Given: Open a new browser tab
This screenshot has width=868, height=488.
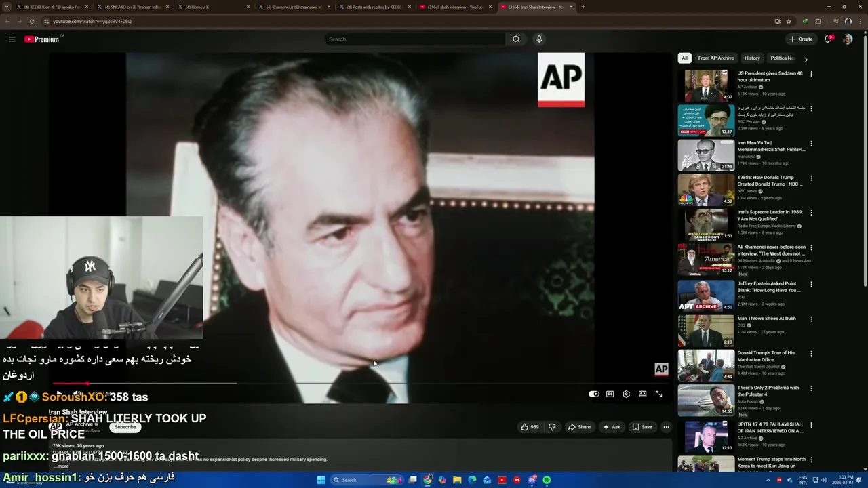Looking at the screenshot, I should tap(583, 7).
